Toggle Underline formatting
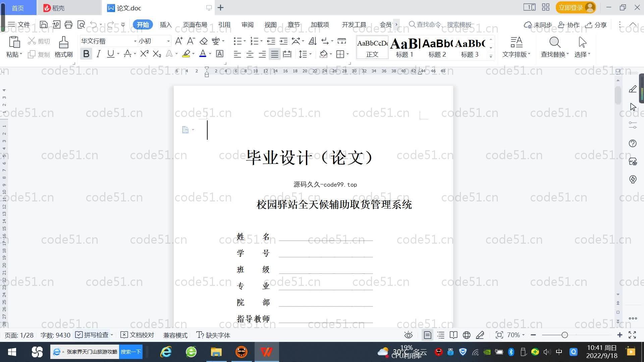 [110, 54]
